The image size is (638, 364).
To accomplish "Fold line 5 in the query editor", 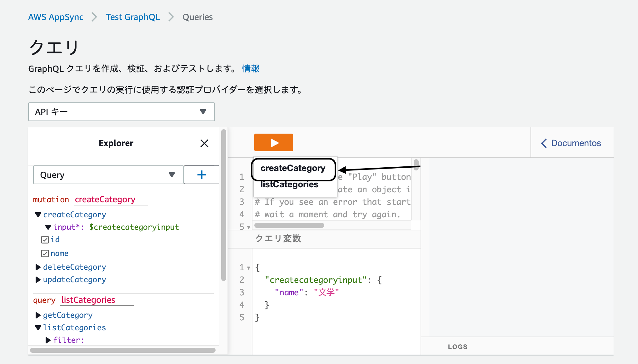I will pos(249,227).
